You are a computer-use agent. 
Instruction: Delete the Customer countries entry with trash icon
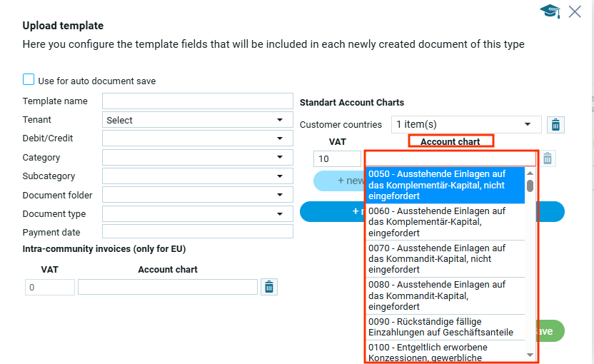click(x=555, y=125)
